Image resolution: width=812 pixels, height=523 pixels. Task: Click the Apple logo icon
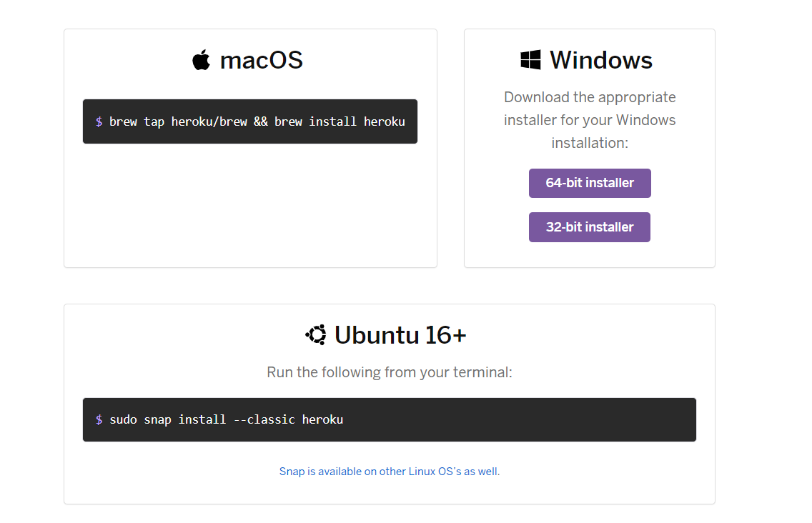pyautogui.click(x=202, y=60)
